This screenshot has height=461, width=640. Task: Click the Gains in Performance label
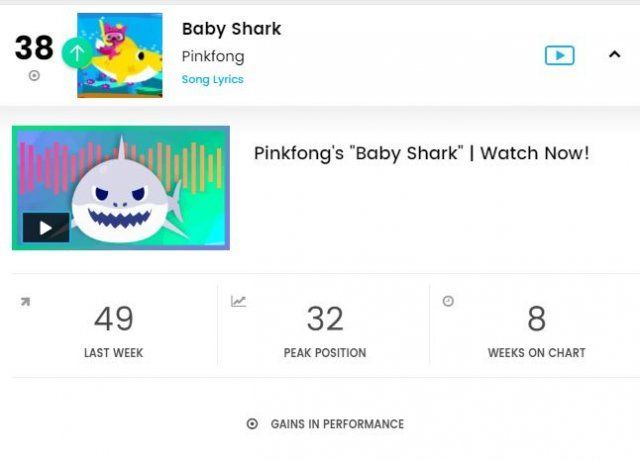337,424
